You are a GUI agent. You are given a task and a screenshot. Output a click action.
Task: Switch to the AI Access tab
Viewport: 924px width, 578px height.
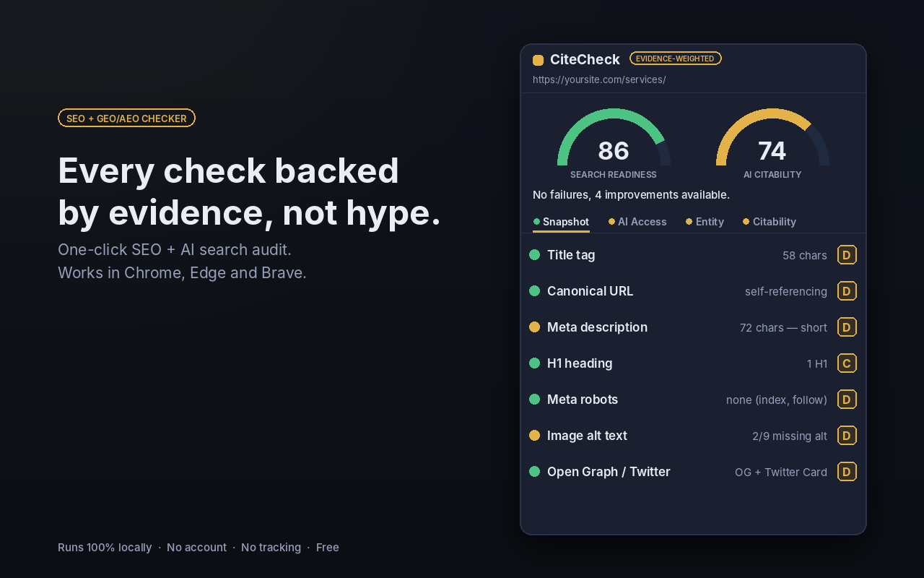(637, 222)
